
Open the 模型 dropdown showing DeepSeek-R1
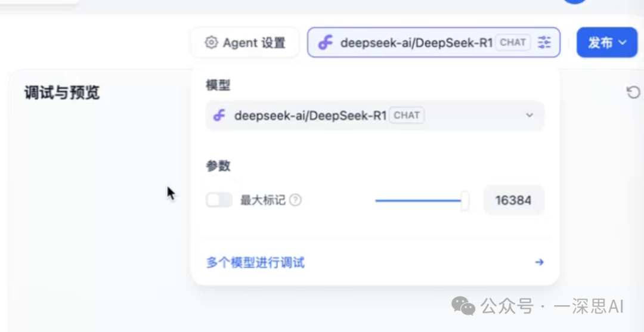tap(375, 116)
